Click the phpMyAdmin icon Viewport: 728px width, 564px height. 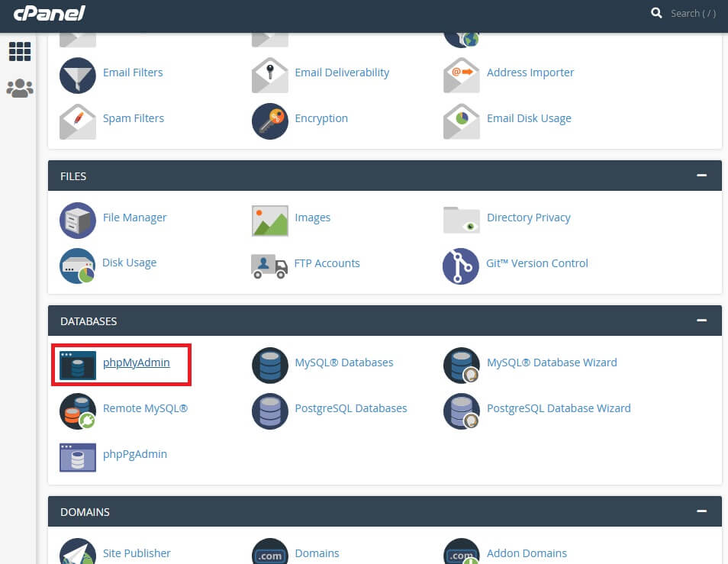click(x=78, y=366)
